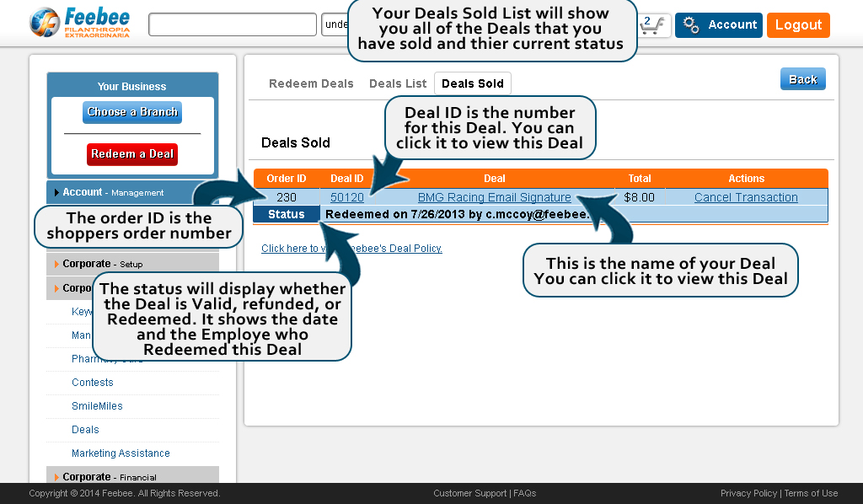This screenshot has width=863, height=504.
Task: Click the orange Logout button
Action: point(797,25)
